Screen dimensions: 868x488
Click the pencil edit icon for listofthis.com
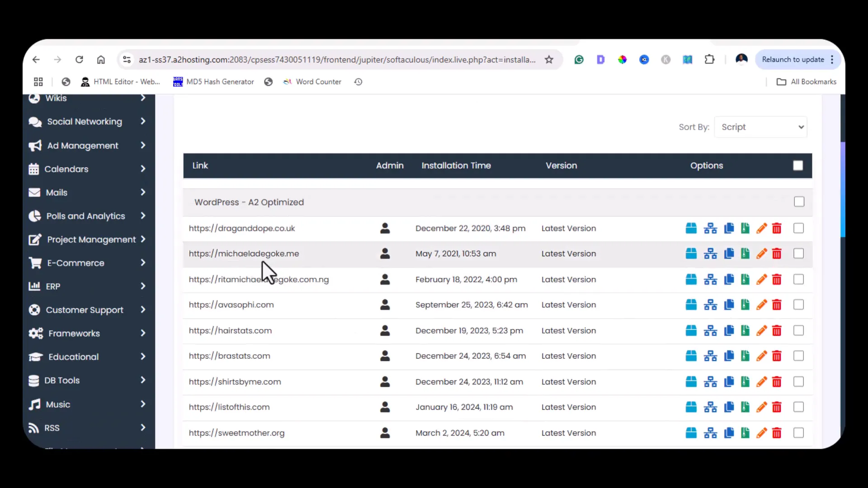762,407
